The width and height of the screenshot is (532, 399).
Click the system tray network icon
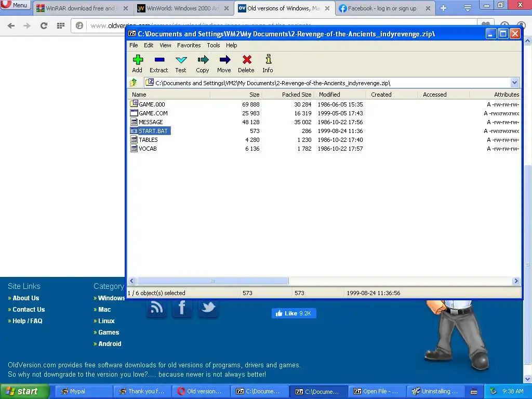click(x=494, y=391)
